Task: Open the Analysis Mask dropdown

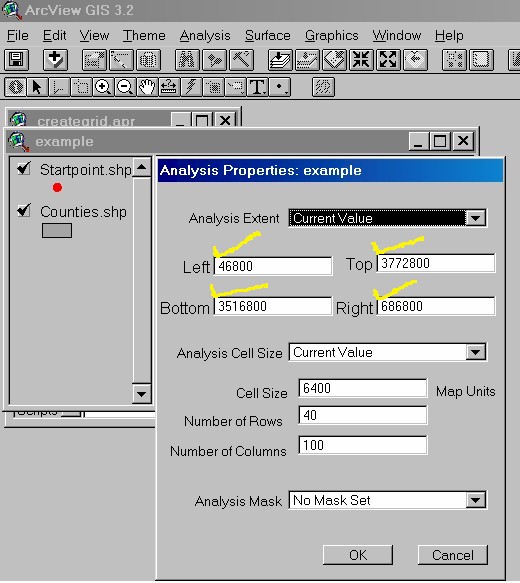Action: coord(475,500)
